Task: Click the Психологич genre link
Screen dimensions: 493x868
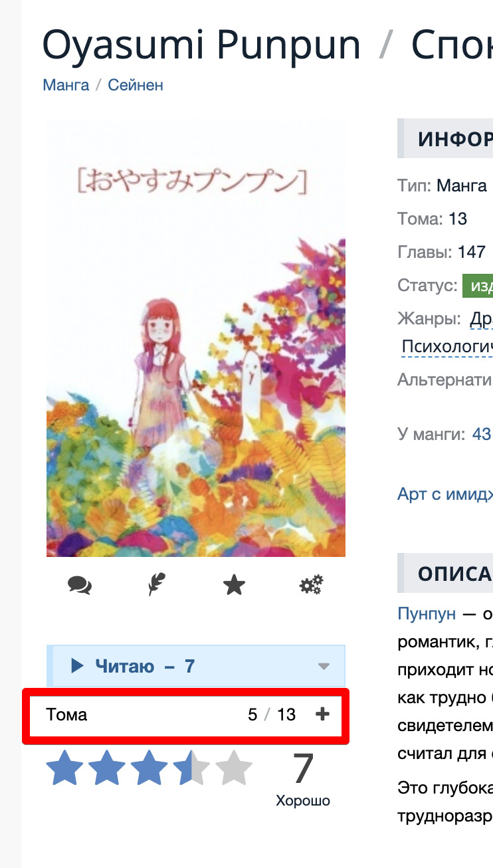Action: [x=447, y=347]
